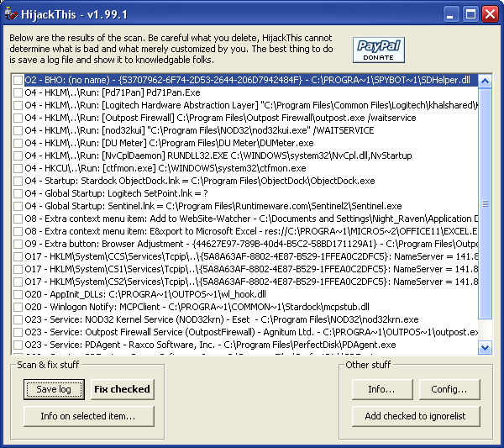The image size is (504, 448).
Task: Check the O17 CCS NameServer entry checkbox
Action: click(18, 256)
